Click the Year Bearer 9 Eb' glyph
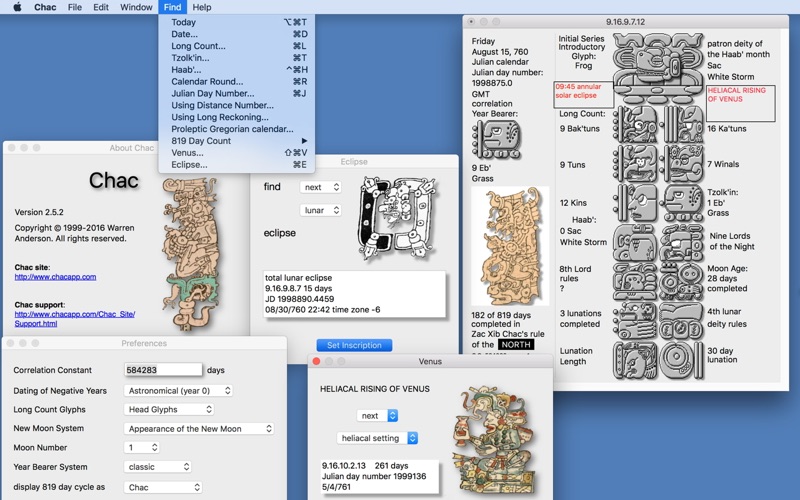 click(x=496, y=140)
